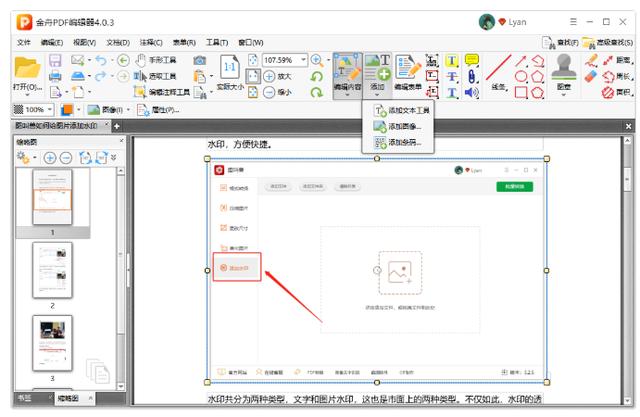Open Properties (属性(P)...)
The width and height of the screenshot is (640, 417).
click(158, 109)
